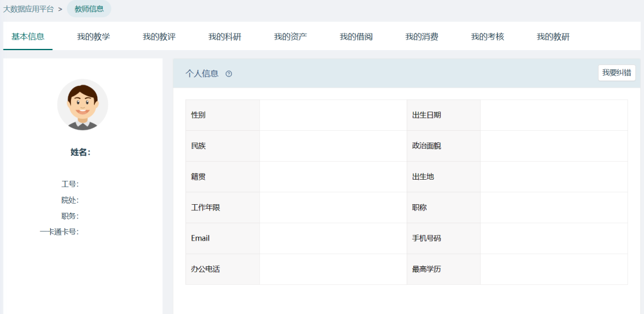Open the 我的教学 tab
The height and width of the screenshot is (314, 644).
[94, 37]
